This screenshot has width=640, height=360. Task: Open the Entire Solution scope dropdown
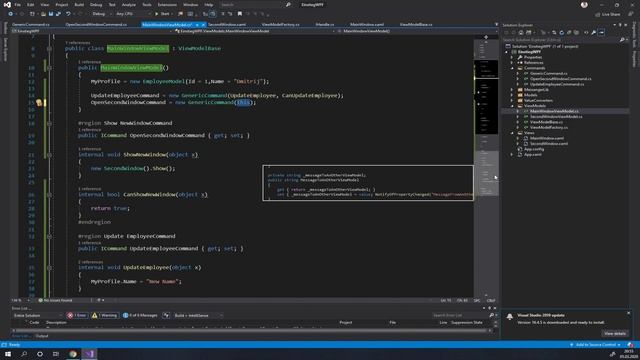[x=37, y=316]
